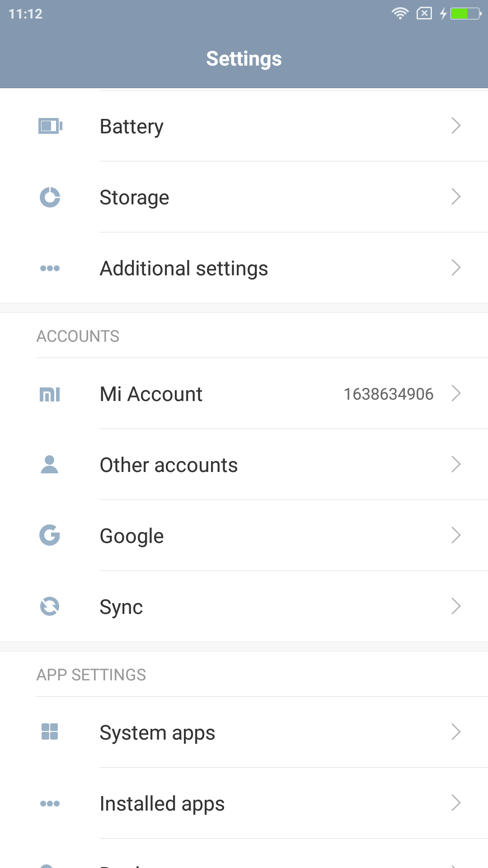Tap the Additional settings three-dots icon

(x=50, y=268)
